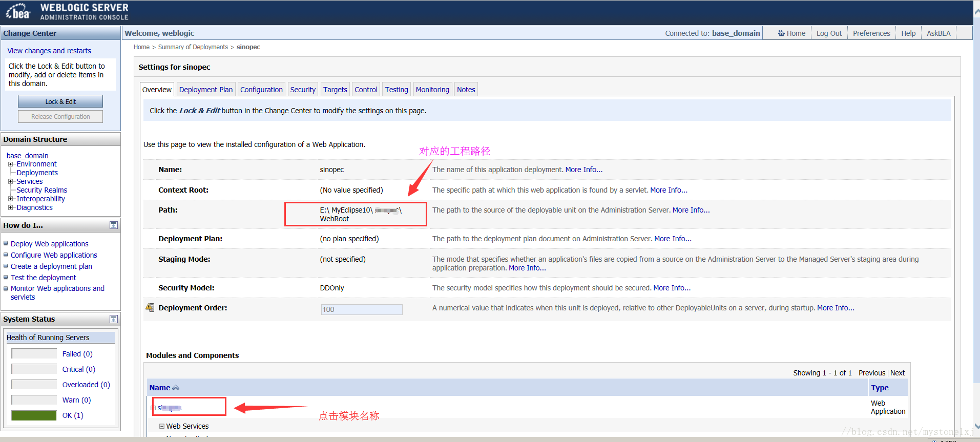Select the Overview tab
Screen dimensions: 980x442
(157, 90)
